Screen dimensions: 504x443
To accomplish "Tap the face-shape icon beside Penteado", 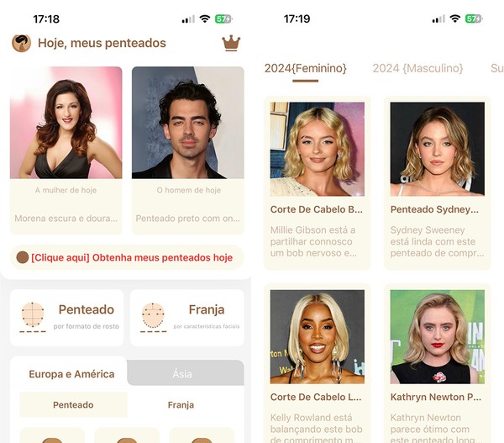I will click(33, 317).
